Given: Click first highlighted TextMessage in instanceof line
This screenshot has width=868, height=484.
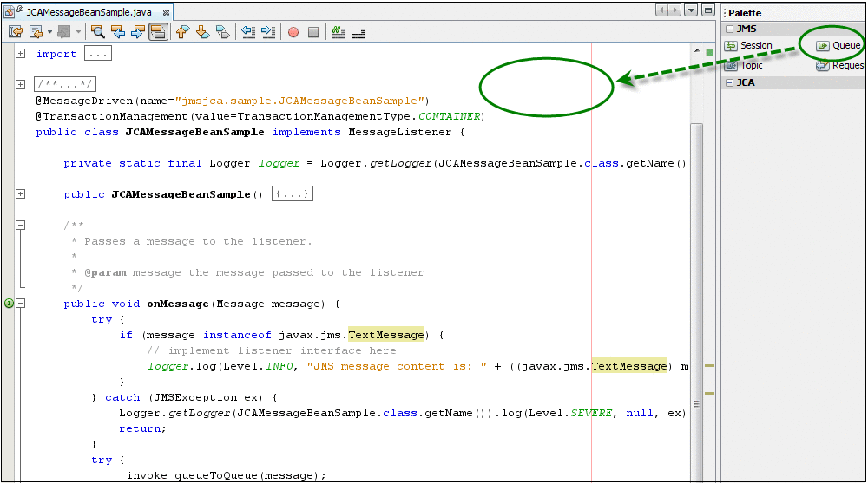Looking at the screenshot, I should [x=386, y=335].
